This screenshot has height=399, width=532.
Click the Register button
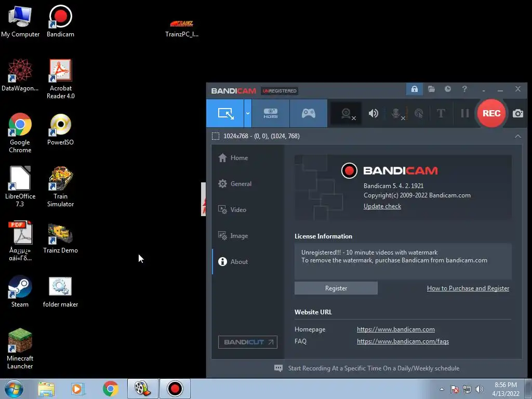[x=336, y=288]
